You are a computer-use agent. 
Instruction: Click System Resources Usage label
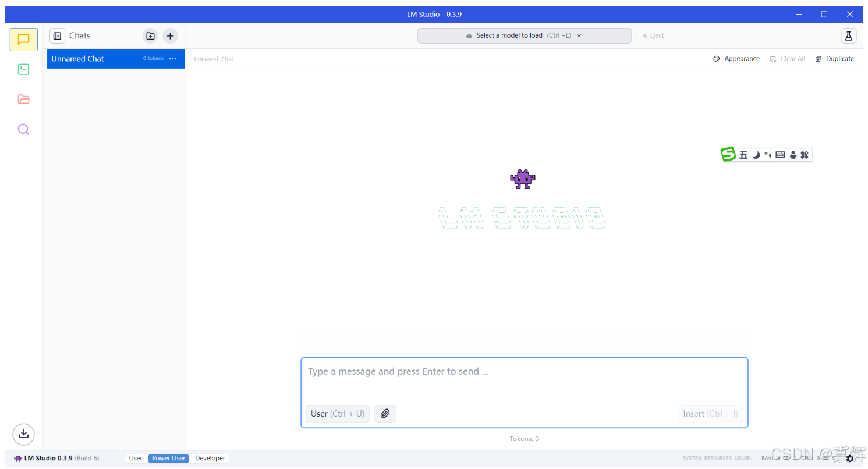click(x=717, y=459)
